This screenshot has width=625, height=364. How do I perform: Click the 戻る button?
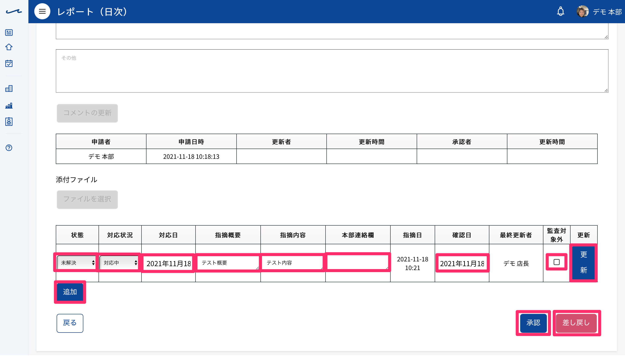[x=70, y=323]
